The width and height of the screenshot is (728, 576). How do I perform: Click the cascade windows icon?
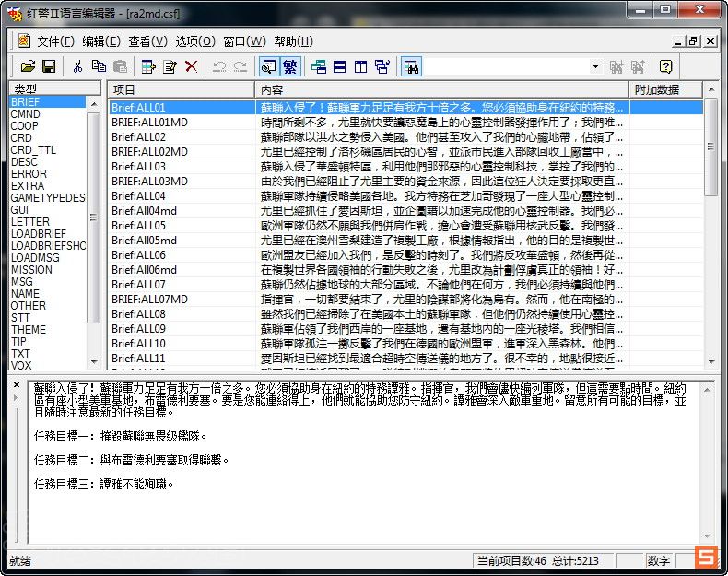tap(319, 66)
